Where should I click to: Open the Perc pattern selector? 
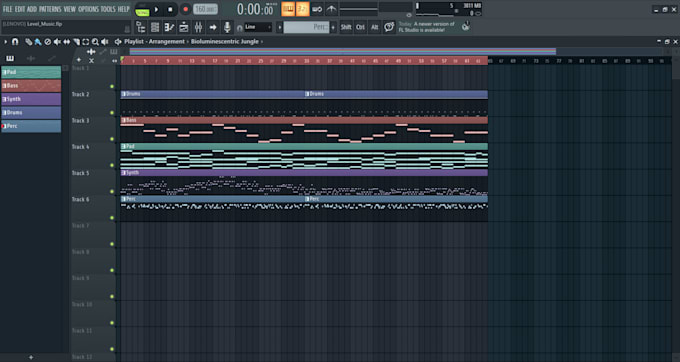tap(306, 27)
